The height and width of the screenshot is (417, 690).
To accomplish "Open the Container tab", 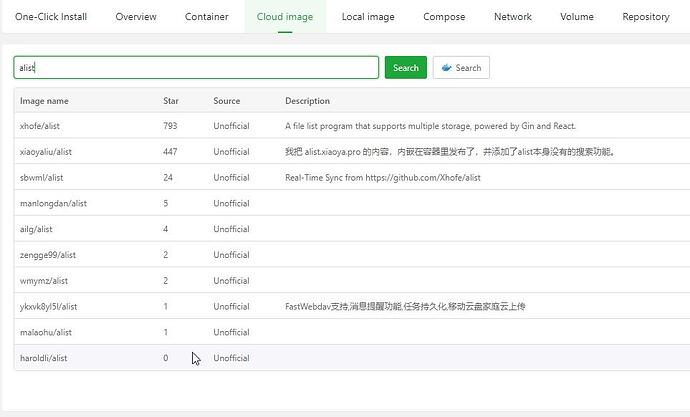I will coord(206,17).
